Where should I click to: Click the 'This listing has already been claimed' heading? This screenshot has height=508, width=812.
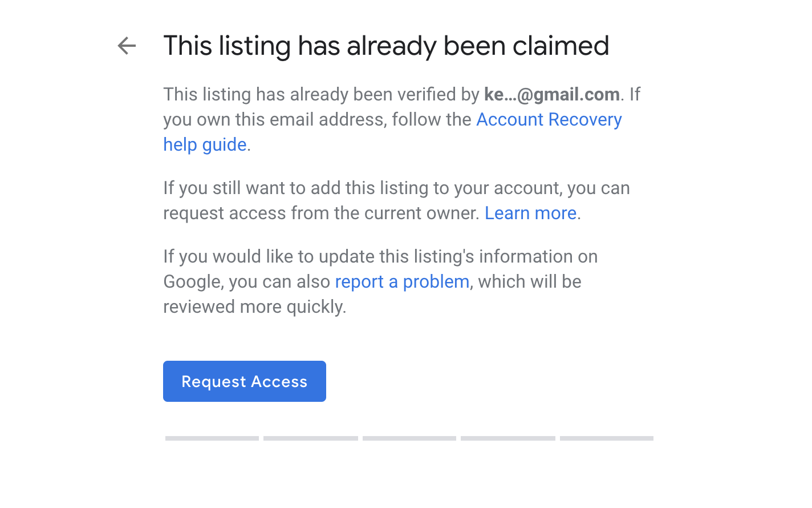[x=386, y=46]
